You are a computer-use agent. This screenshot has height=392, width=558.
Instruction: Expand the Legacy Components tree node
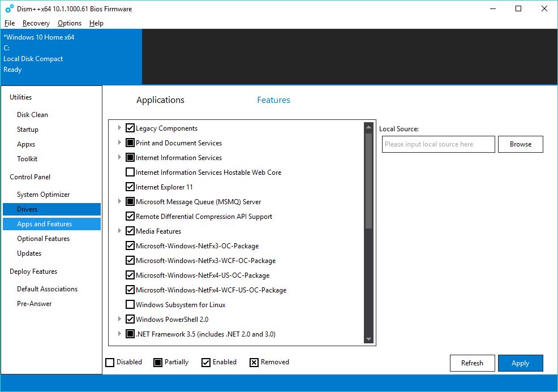point(119,128)
